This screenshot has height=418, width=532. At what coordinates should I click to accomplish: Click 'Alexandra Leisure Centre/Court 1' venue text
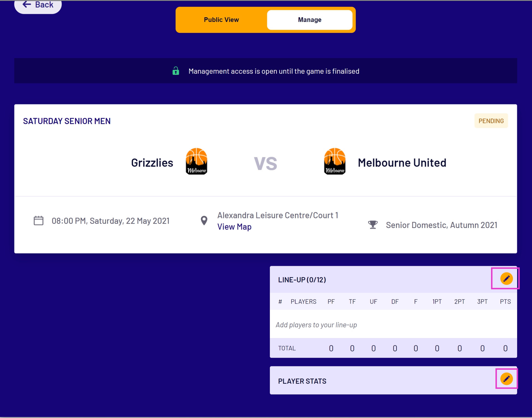click(x=278, y=215)
